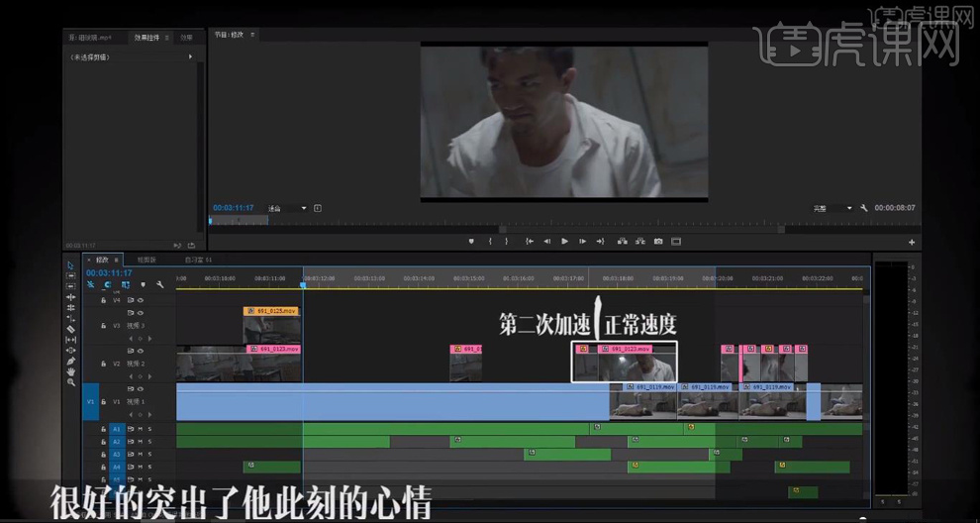Toggle nest-as-sequence insert icon in timeline
980x523 pixels.
point(90,284)
